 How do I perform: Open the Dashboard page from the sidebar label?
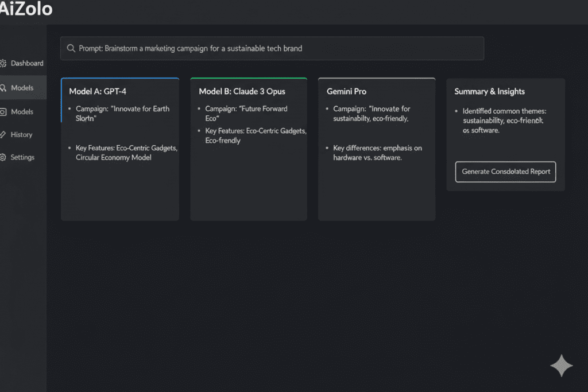click(x=27, y=63)
